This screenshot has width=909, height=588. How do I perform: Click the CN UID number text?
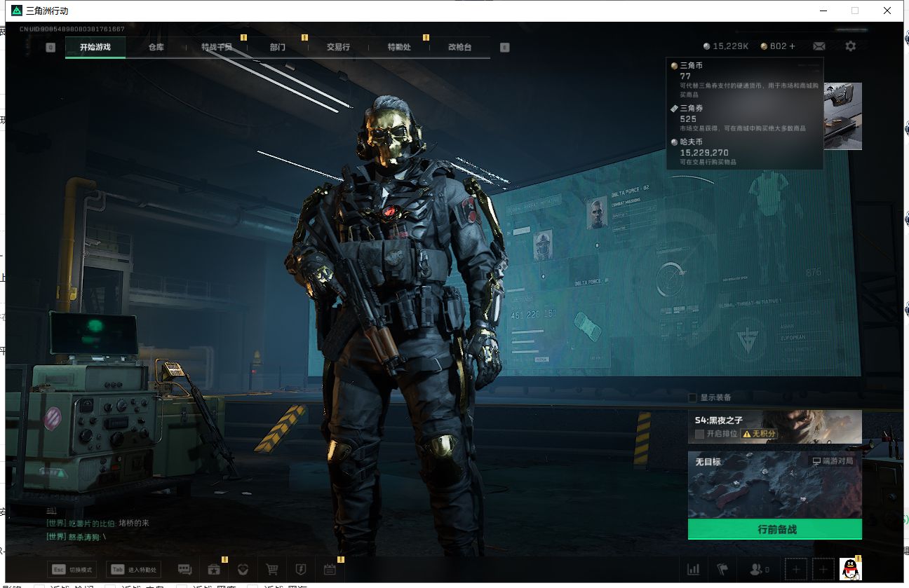click(72, 29)
